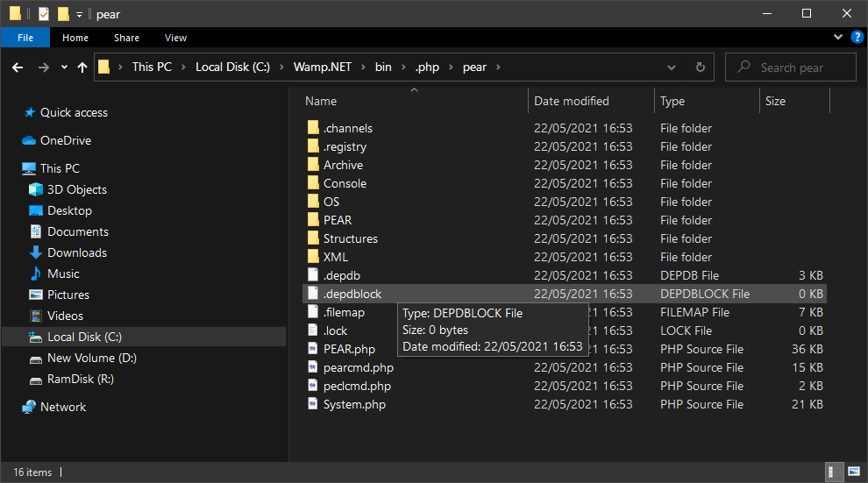This screenshot has width=868, height=483.
Task: Click This PC in the address bar
Action: coord(152,67)
